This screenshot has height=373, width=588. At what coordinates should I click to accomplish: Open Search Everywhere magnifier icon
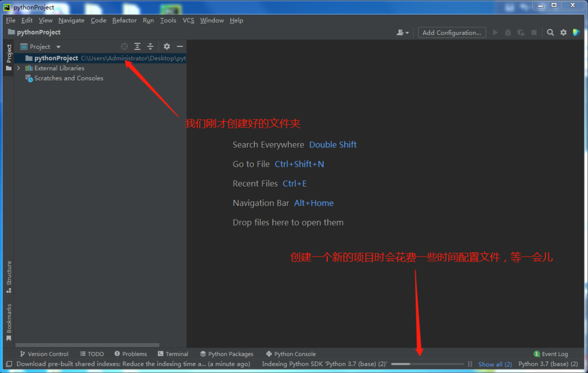pyautogui.click(x=550, y=33)
